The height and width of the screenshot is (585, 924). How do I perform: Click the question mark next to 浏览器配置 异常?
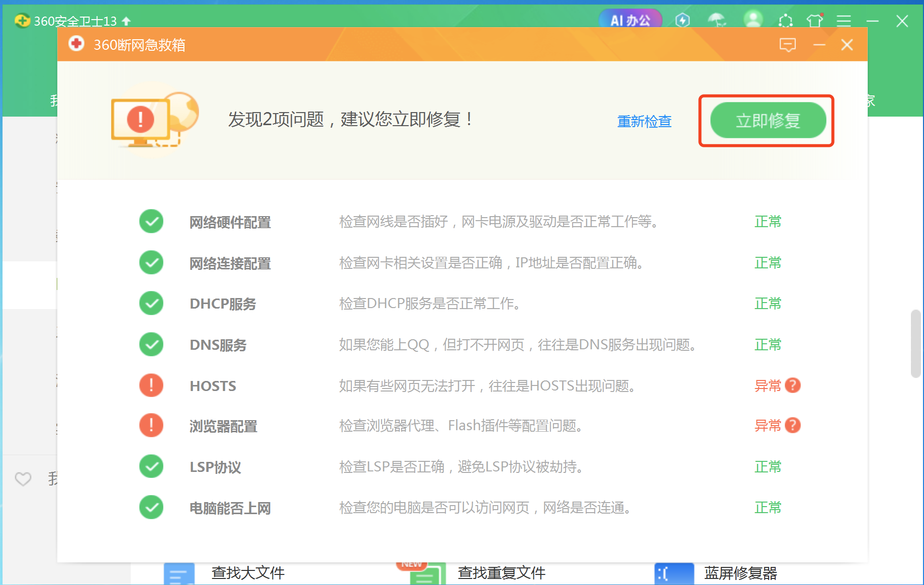click(x=793, y=426)
